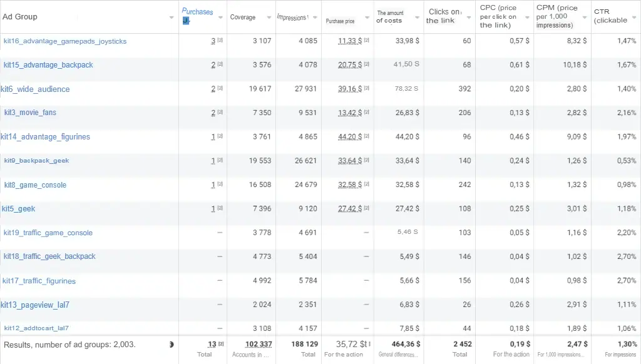Select the Clicks on the link column header
This screenshot has width=641, height=364.
[443, 16]
